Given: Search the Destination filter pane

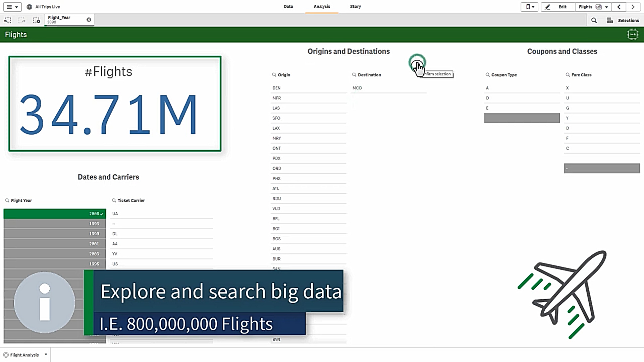Looking at the screenshot, I should click(354, 75).
